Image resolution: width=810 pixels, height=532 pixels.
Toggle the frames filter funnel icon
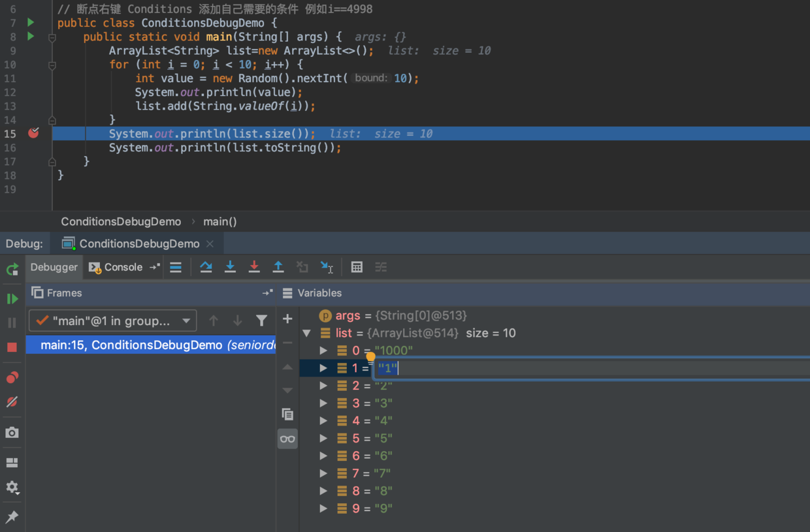coord(261,321)
